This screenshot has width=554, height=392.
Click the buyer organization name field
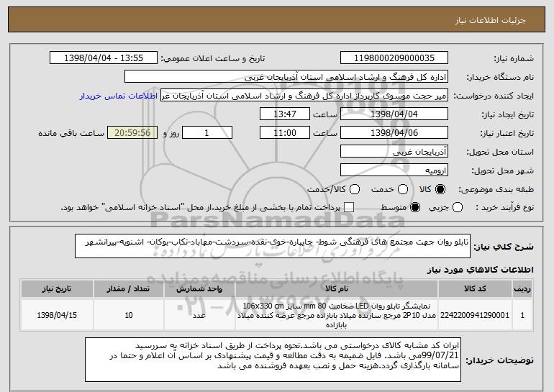click(x=286, y=77)
